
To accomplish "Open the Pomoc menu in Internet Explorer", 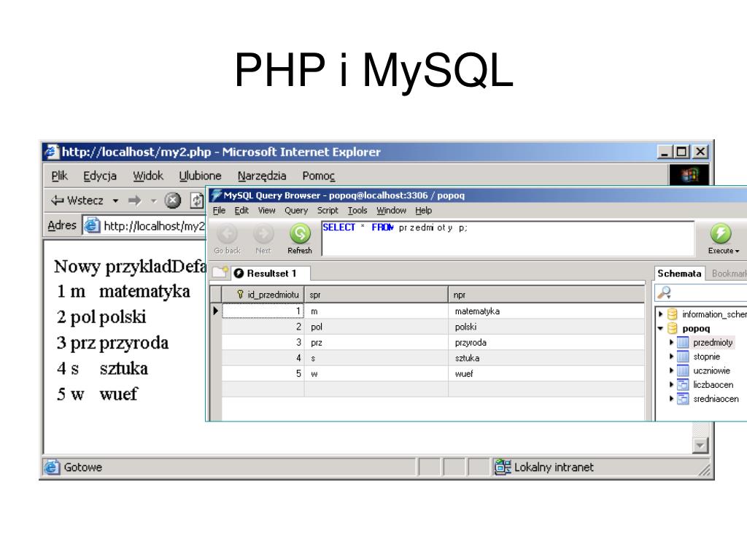I will coord(319,176).
